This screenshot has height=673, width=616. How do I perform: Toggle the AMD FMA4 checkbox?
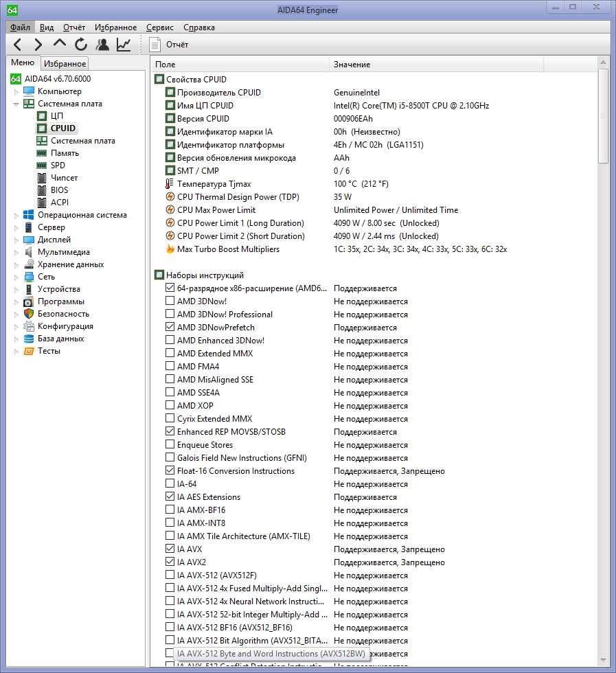click(x=170, y=366)
